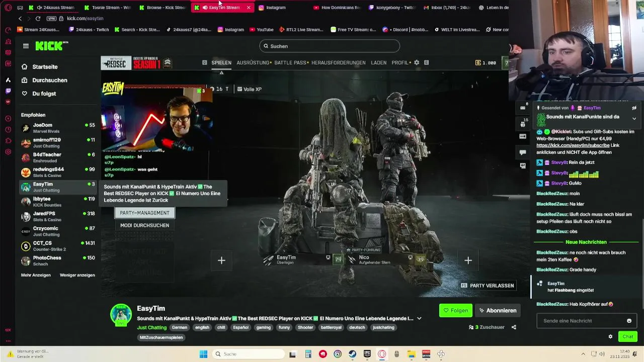Click Weniger anzeigen link
The height and width of the screenshot is (362, 644).
tap(77, 275)
